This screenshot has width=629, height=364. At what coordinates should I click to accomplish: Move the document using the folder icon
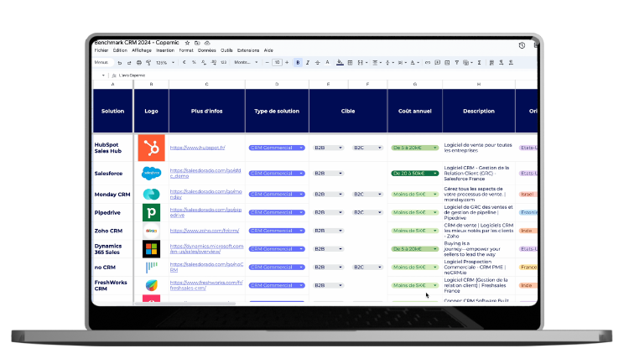click(x=197, y=43)
